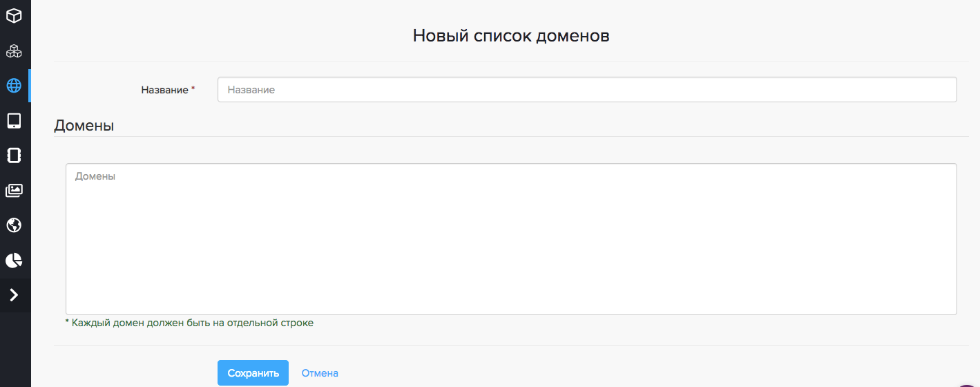Click the Домены section heading
The height and width of the screenshot is (387, 980).
(84, 126)
